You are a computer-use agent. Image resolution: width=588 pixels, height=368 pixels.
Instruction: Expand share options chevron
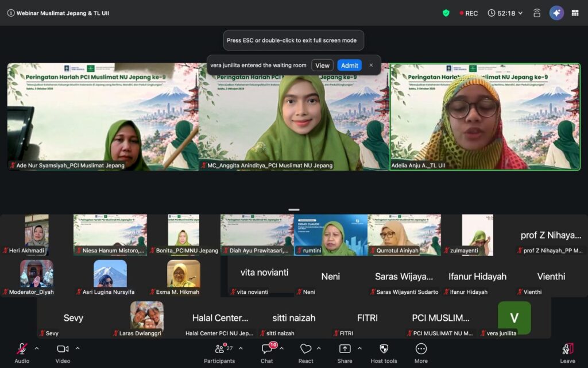pos(359,348)
